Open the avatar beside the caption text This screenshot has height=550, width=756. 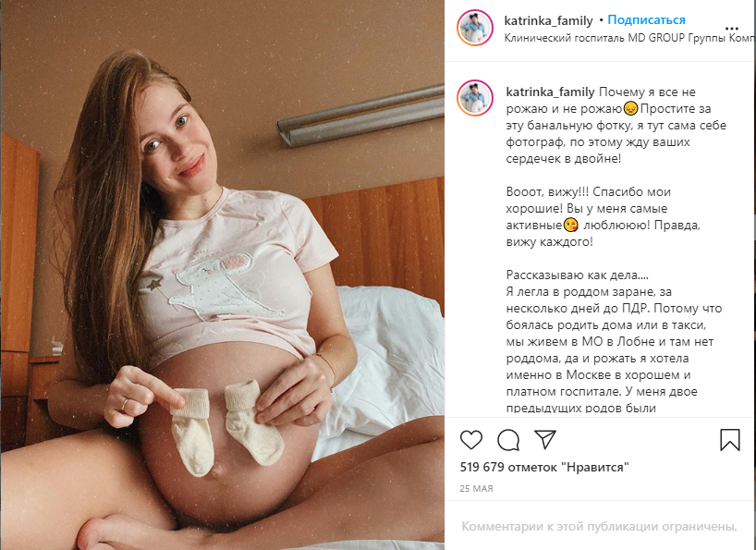pyautogui.click(x=475, y=98)
